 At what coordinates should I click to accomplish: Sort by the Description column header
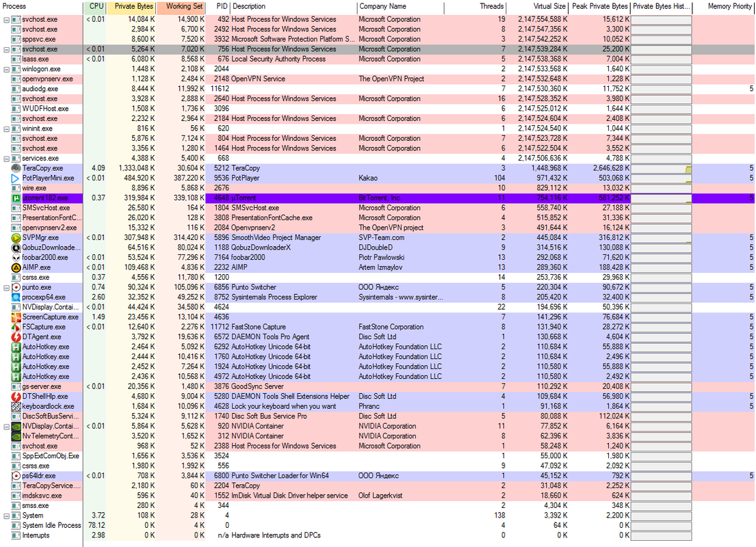[x=294, y=7]
